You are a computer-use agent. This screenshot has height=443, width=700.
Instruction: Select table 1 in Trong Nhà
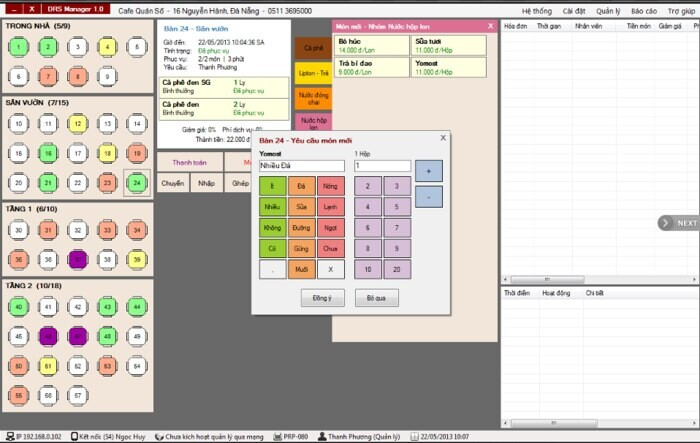[x=18, y=46]
